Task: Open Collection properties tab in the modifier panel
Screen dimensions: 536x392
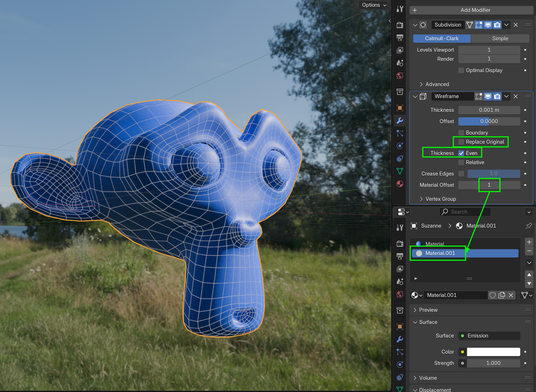Action: tap(400, 92)
